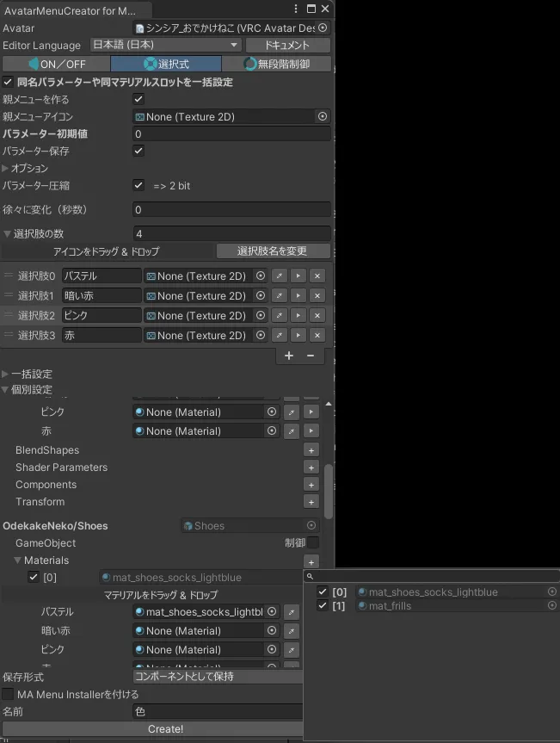Toggle the 親メニューを作る checkbox

pos(139,99)
